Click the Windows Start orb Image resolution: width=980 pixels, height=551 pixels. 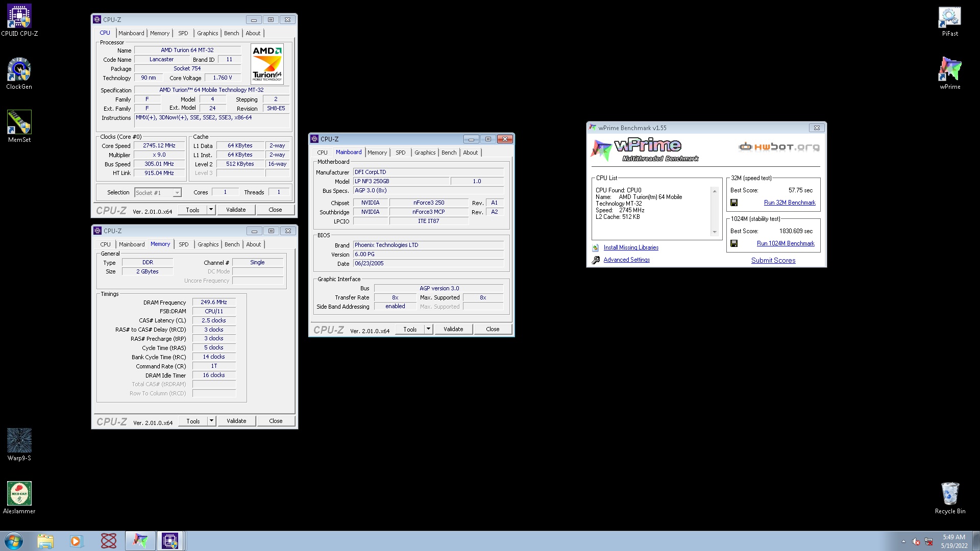[x=14, y=541]
